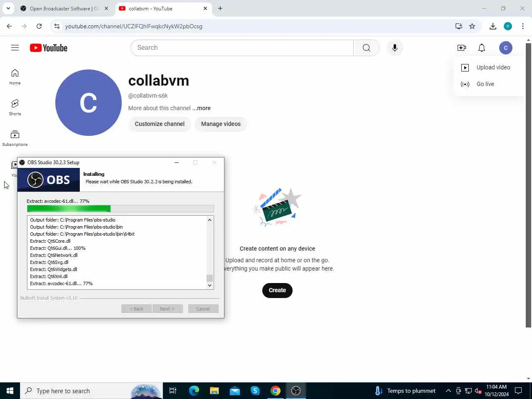Open the muted volume tray icon

click(478, 391)
